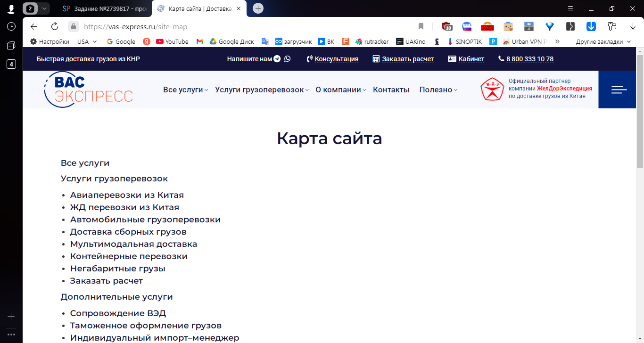Open Автомобильные грузоперевозки link
Viewport: 644px width, 343px height.
(x=145, y=219)
